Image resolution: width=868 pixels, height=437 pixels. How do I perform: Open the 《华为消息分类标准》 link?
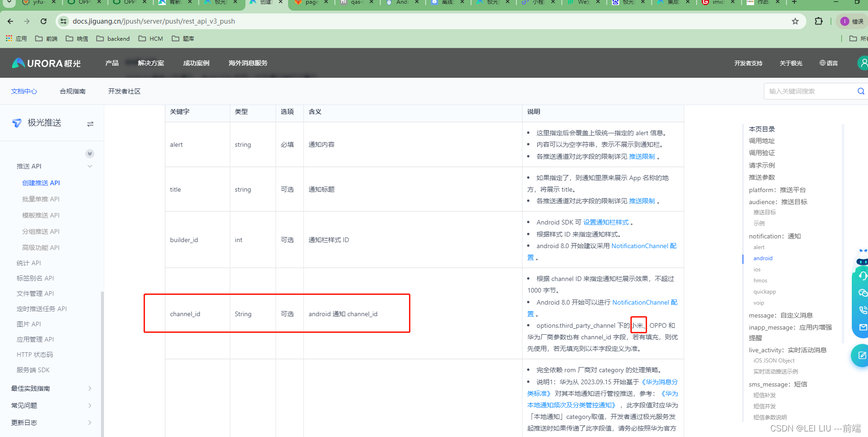coord(659,382)
